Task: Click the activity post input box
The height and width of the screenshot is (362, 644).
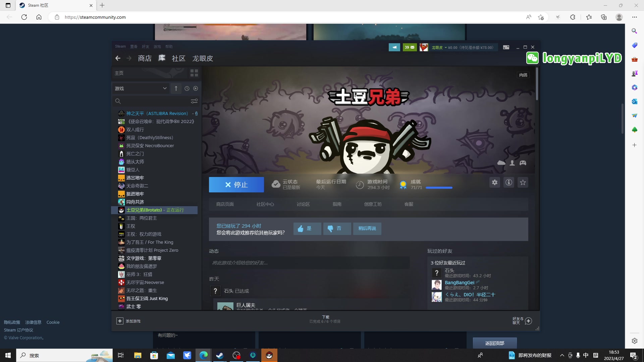Action: [309, 263]
